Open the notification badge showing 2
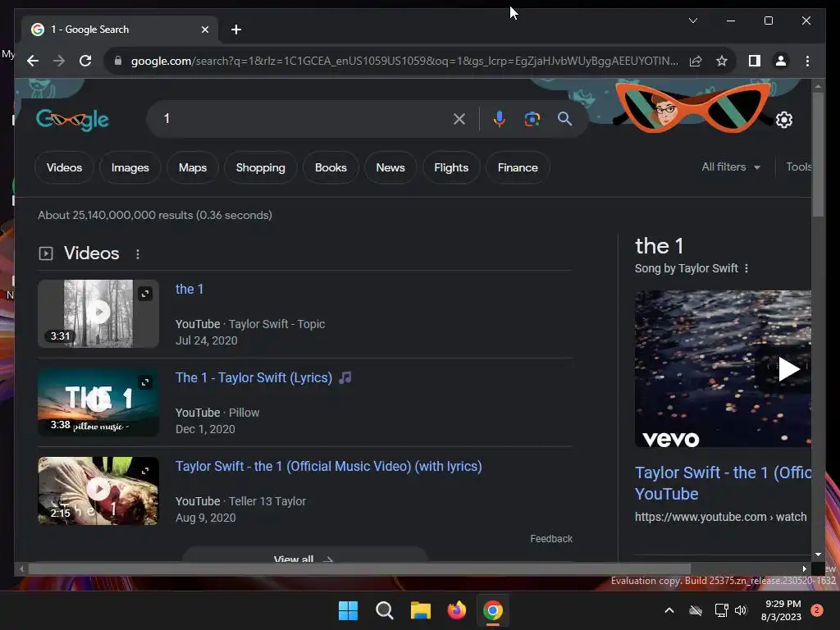This screenshot has width=840, height=630. (x=817, y=610)
